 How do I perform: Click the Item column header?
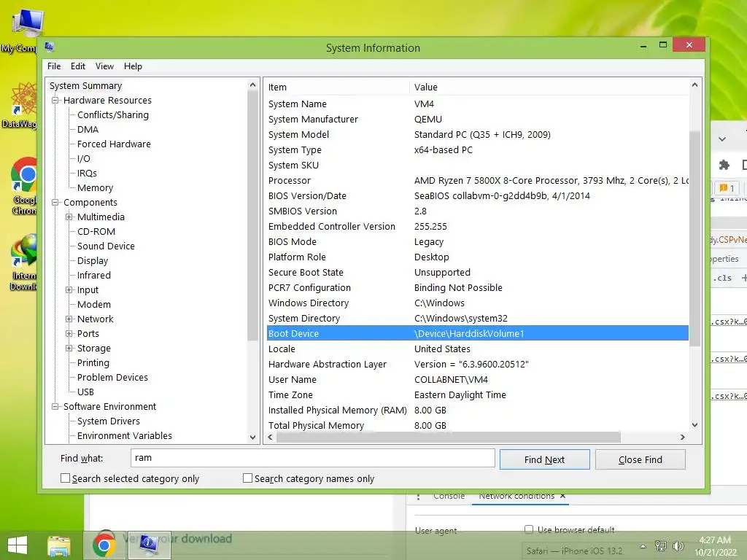coord(336,87)
